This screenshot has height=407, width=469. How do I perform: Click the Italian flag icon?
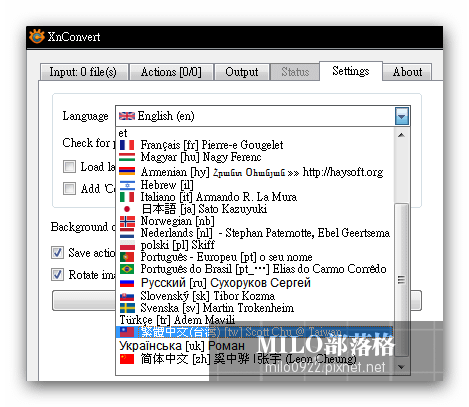pyautogui.click(x=127, y=197)
